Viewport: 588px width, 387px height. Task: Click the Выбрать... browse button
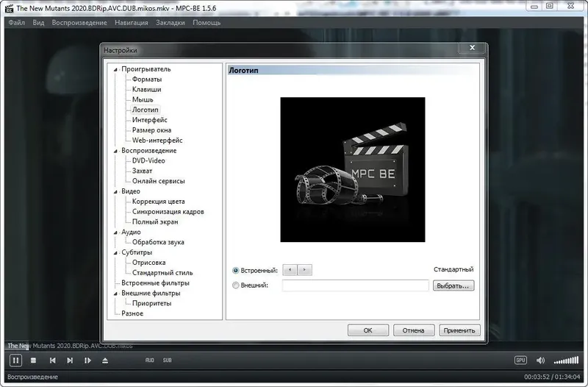coord(453,285)
